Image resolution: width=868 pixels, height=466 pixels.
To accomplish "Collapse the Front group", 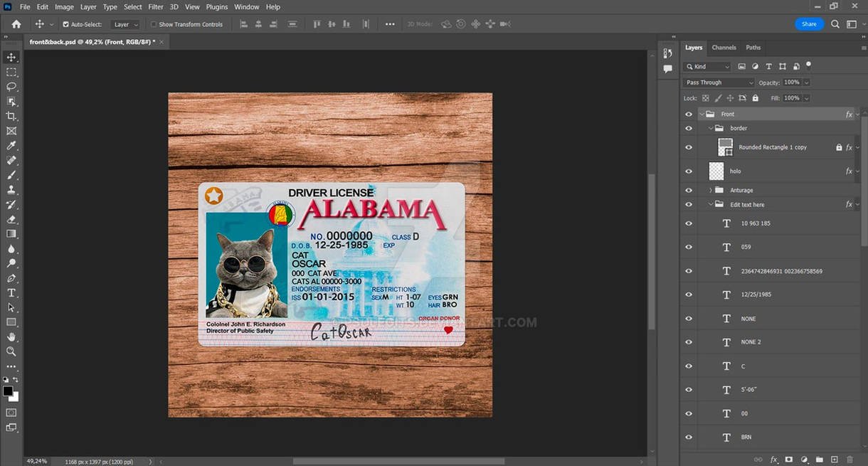I will (x=702, y=114).
